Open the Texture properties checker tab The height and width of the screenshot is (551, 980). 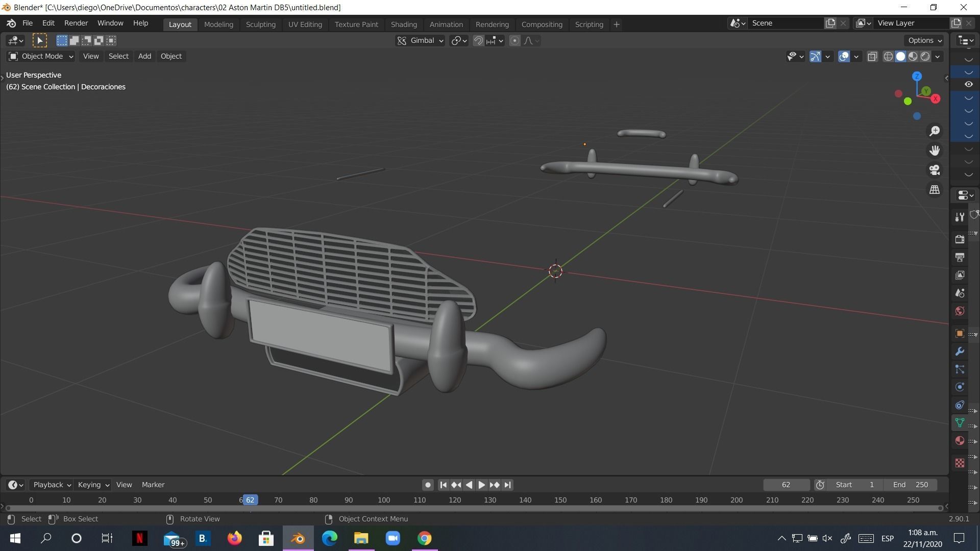point(960,463)
